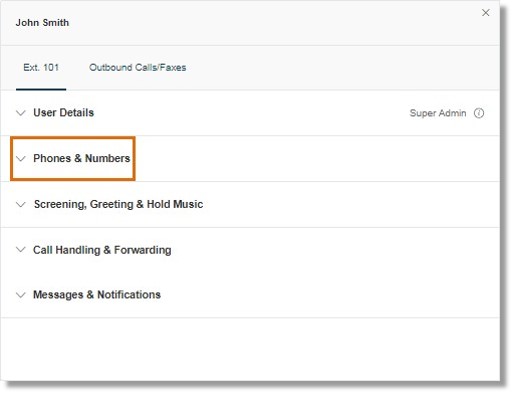Click Call Handling & Forwarding heading
The height and width of the screenshot is (394, 513).
(x=102, y=250)
